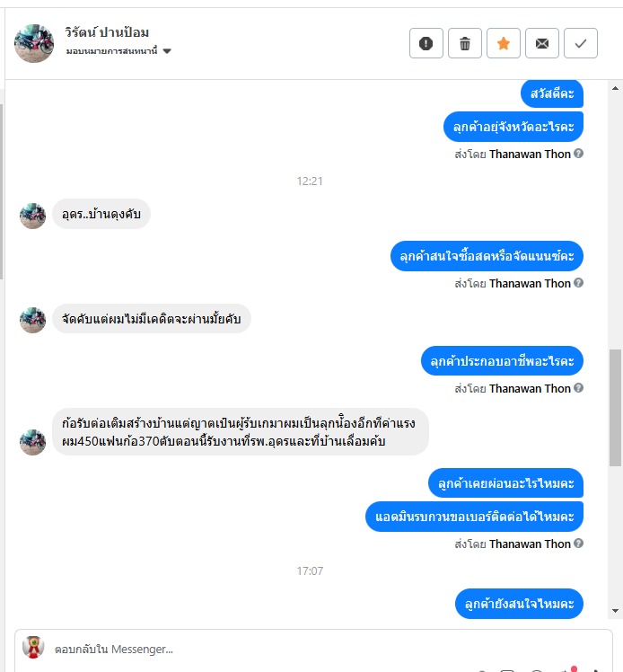Click customer avatar next to อุดร..บ้านดุงคับ message
The image size is (623, 672).
pyautogui.click(x=32, y=216)
